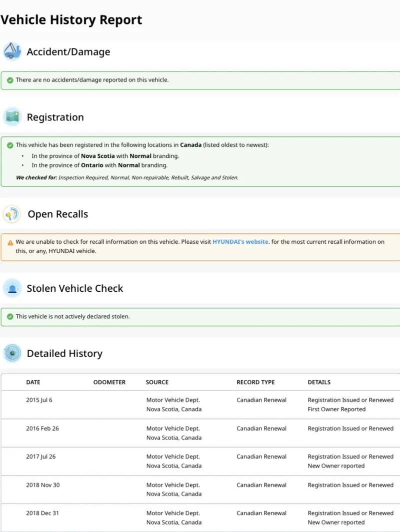Image resolution: width=400 pixels, height=532 pixels.
Task: Click the Detailed History clock icon
Action: tap(12, 353)
